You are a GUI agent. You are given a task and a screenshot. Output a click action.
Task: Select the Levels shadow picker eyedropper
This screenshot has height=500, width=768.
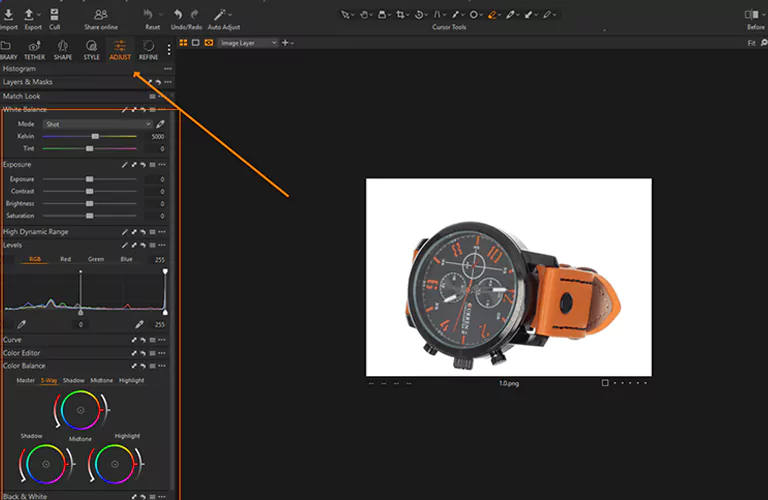(x=22, y=324)
